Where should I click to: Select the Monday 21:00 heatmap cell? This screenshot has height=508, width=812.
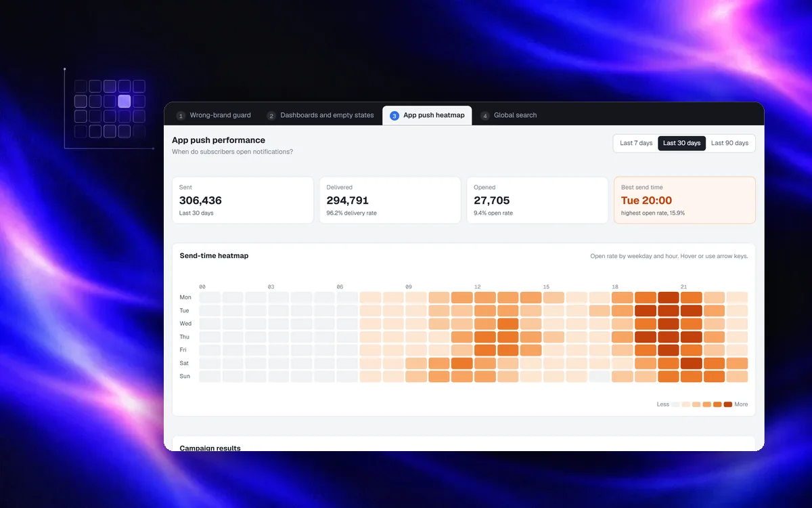(692, 297)
